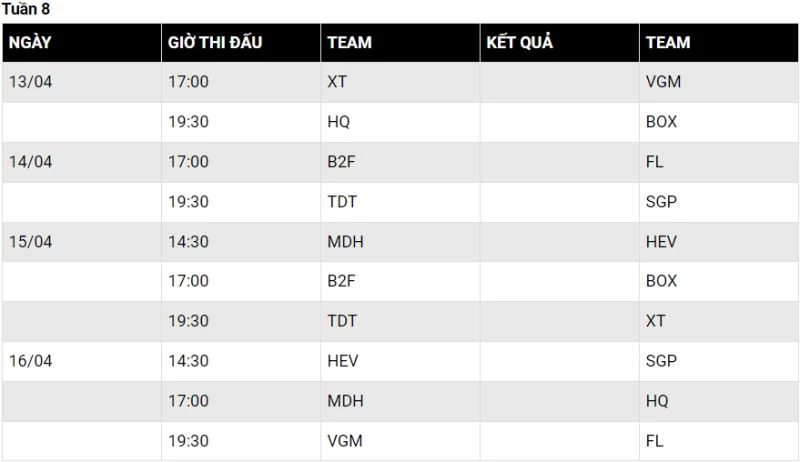Click the 19:30 time for VGM vs FL
The height and width of the screenshot is (462, 800).
tap(188, 441)
